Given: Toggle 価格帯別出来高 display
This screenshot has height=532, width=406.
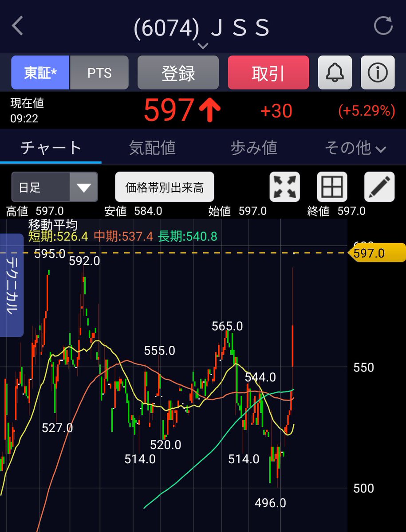Looking at the screenshot, I should [165, 187].
